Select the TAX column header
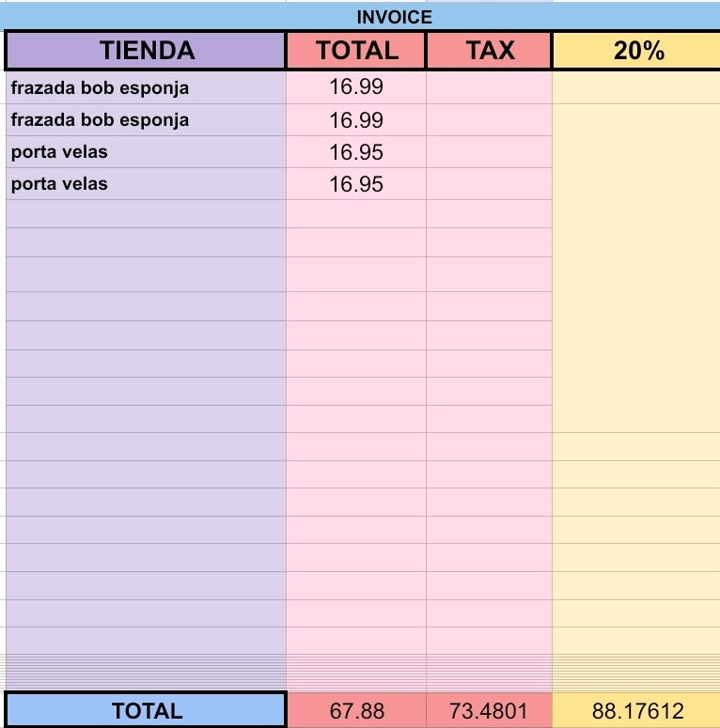 [x=489, y=50]
